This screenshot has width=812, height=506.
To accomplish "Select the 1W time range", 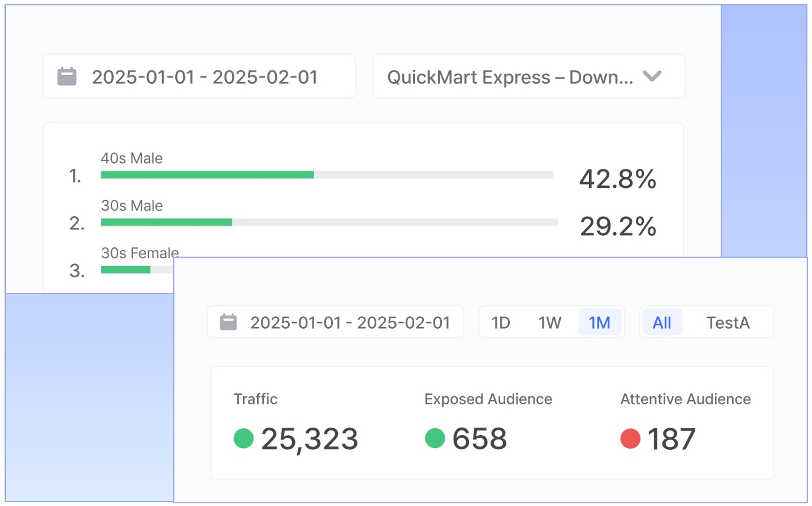I will click(549, 322).
